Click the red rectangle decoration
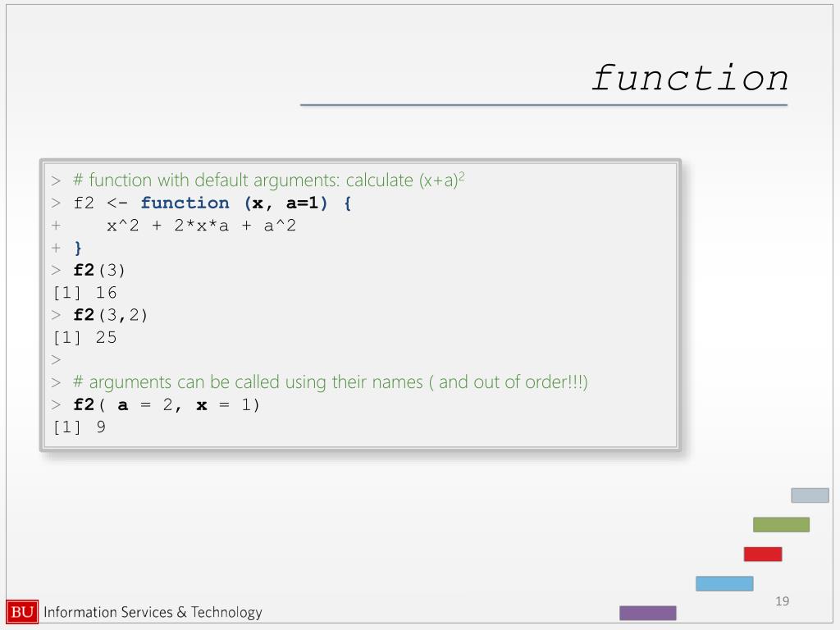This screenshot has height=630, width=840. pos(763,554)
